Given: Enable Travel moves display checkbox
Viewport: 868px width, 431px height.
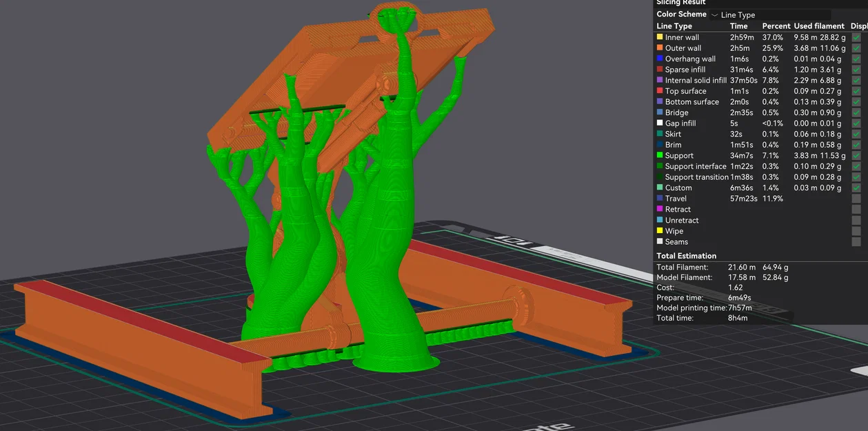Looking at the screenshot, I should pos(856,199).
